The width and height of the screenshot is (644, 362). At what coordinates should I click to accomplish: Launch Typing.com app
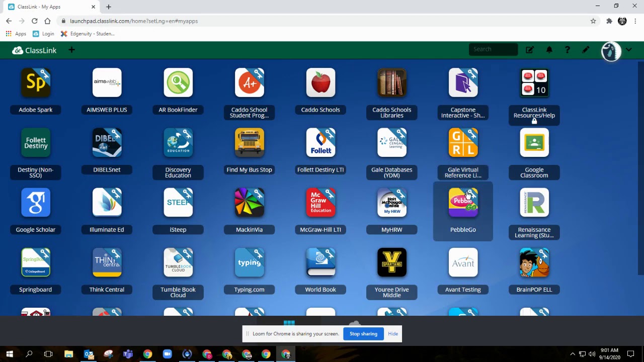click(x=249, y=262)
